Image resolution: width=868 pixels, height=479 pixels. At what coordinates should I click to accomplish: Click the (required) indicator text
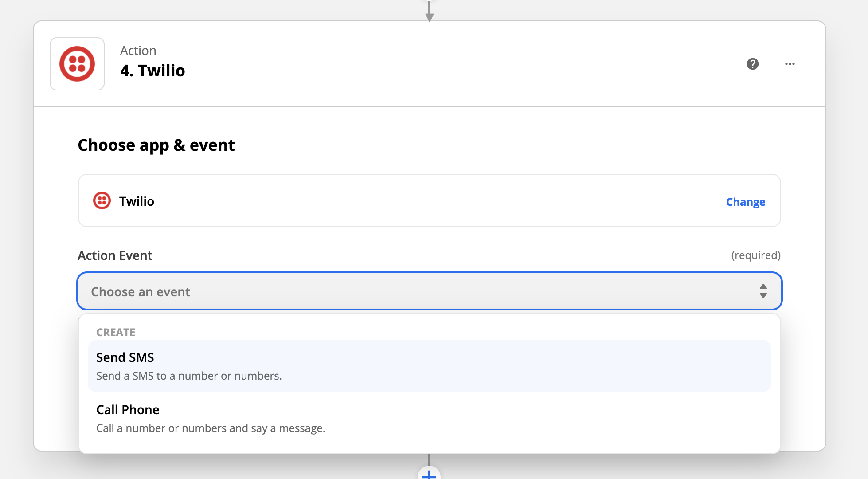pos(755,255)
